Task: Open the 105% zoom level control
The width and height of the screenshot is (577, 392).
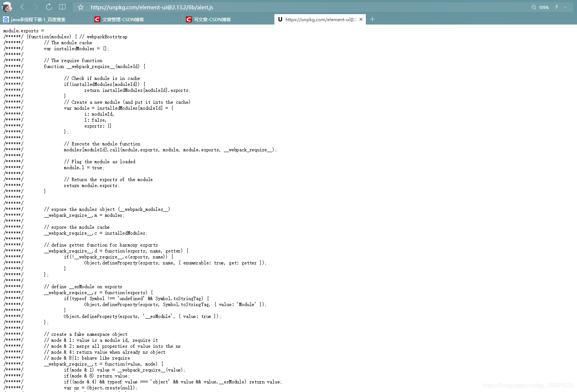Action: tap(540, 7)
